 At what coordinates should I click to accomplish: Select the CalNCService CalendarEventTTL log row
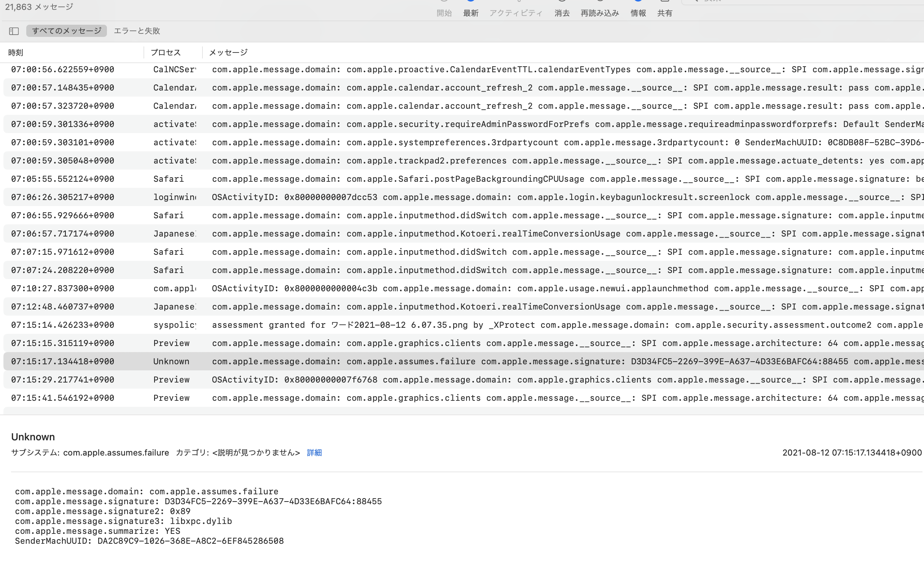click(457, 70)
